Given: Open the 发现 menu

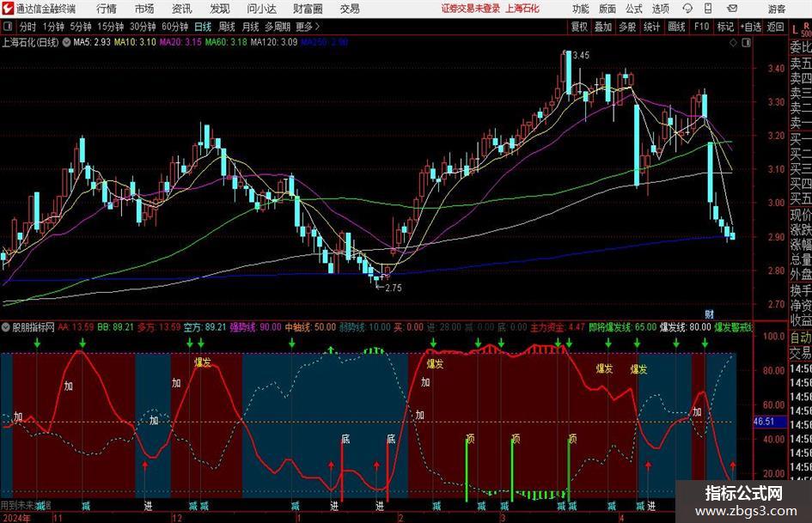Looking at the screenshot, I should click(220, 9).
